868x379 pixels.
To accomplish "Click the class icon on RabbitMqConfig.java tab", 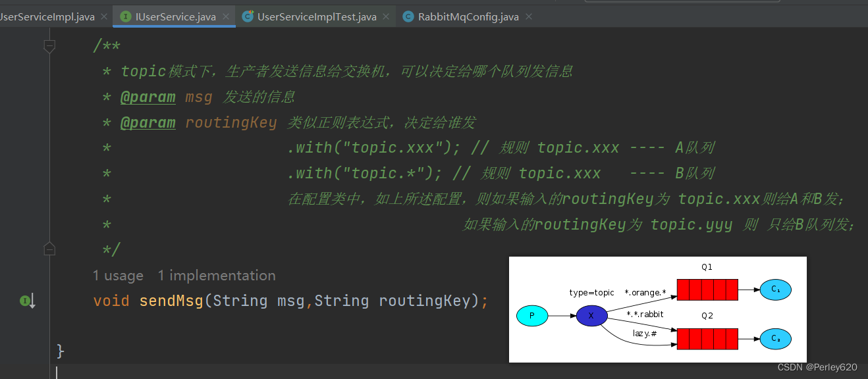I will coord(408,17).
